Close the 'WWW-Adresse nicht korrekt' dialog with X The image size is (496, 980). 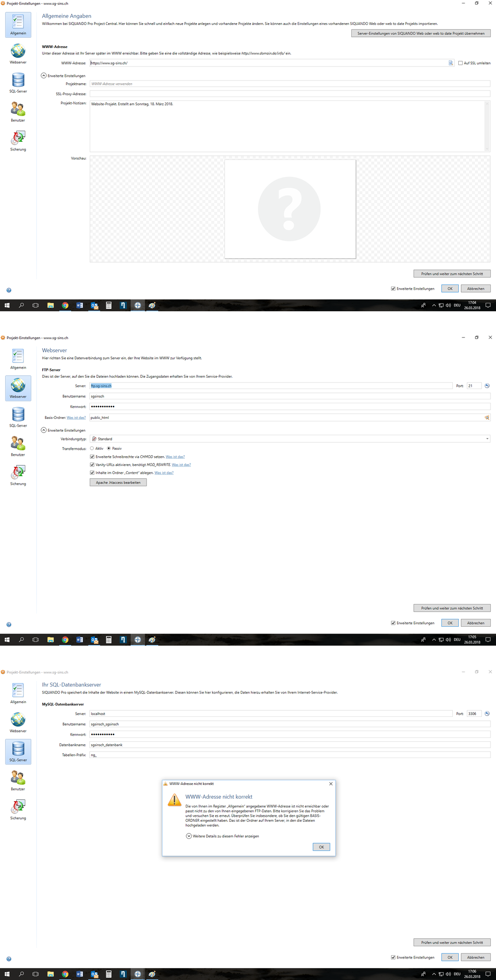[331, 784]
